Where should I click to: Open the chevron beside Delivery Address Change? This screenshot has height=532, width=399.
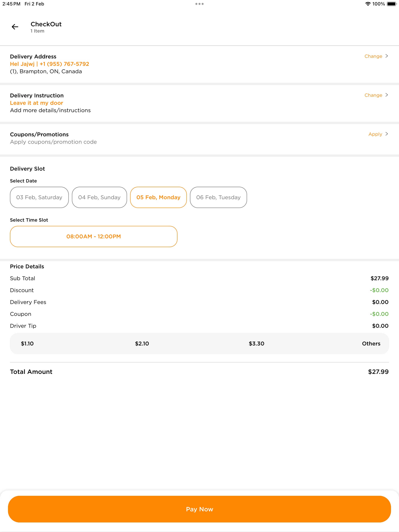(x=387, y=56)
